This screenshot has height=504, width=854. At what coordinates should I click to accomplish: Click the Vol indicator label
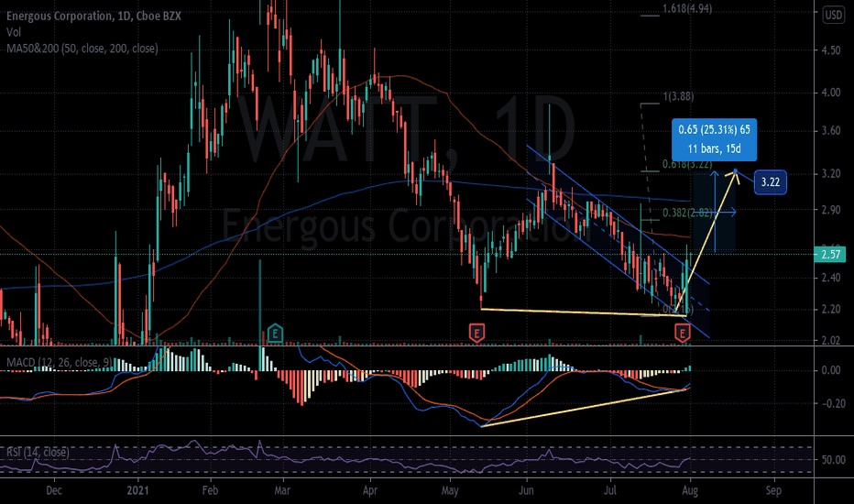(14, 32)
